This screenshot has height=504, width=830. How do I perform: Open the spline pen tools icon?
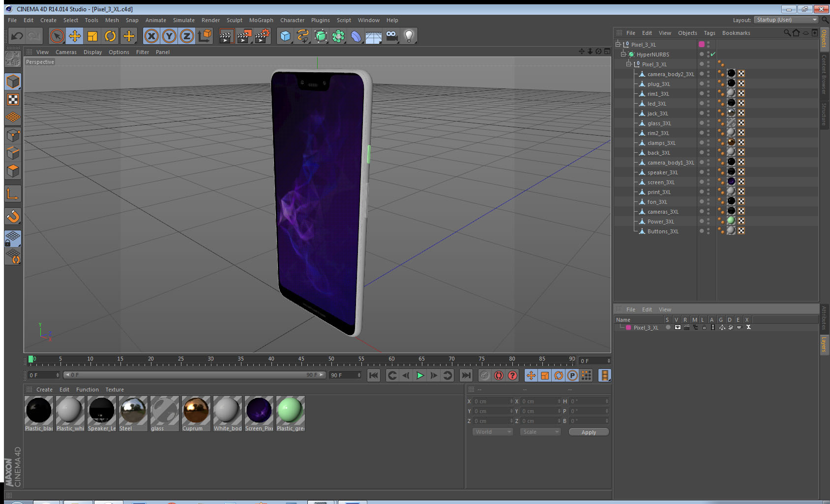pos(303,36)
